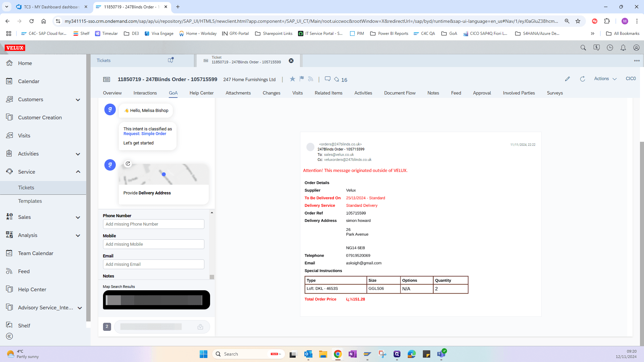Click the Phone Number input field

(x=153, y=224)
